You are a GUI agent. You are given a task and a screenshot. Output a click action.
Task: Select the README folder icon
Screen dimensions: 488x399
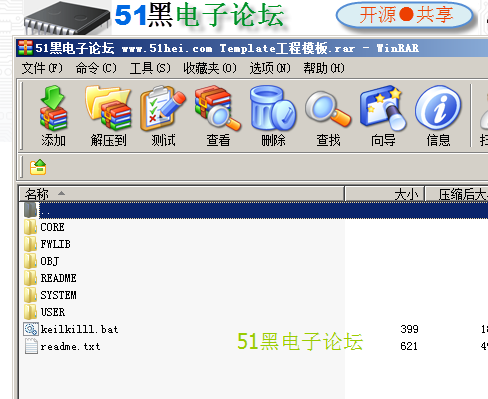pos(30,278)
